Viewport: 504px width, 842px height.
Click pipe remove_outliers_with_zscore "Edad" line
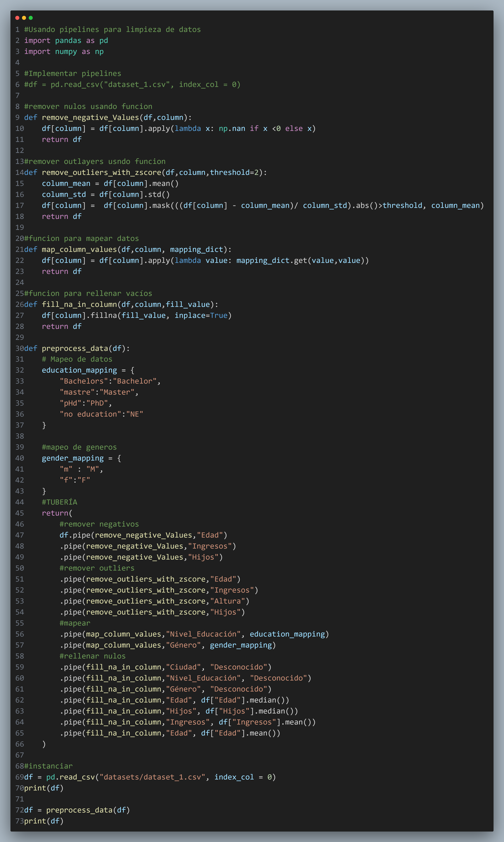pyautogui.click(x=150, y=579)
